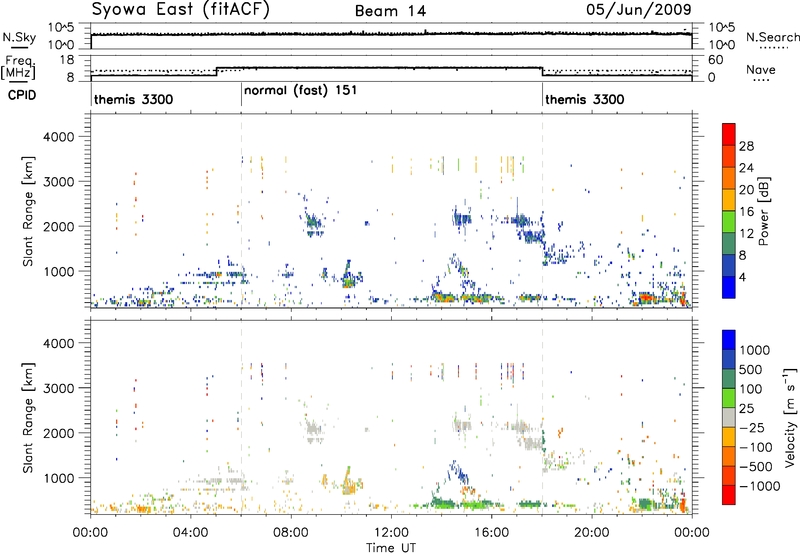
Task: Click the '04:00' time tick label
Action: (x=191, y=533)
